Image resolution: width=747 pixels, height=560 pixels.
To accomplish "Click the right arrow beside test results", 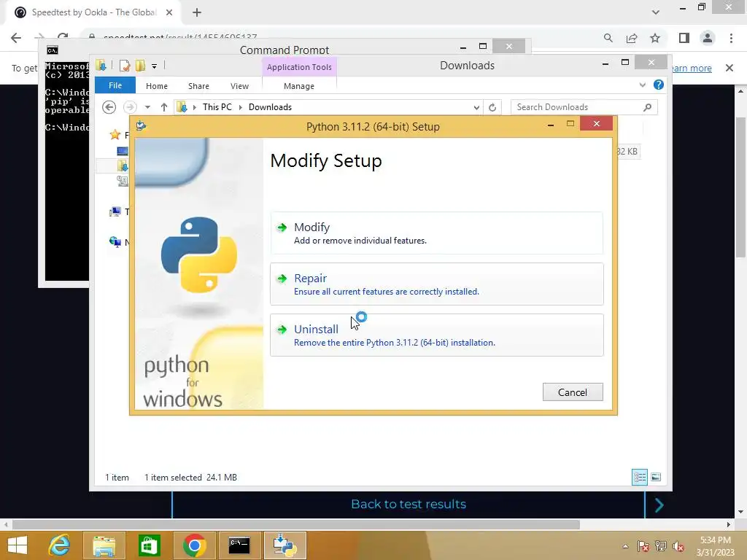I will tap(659, 505).
